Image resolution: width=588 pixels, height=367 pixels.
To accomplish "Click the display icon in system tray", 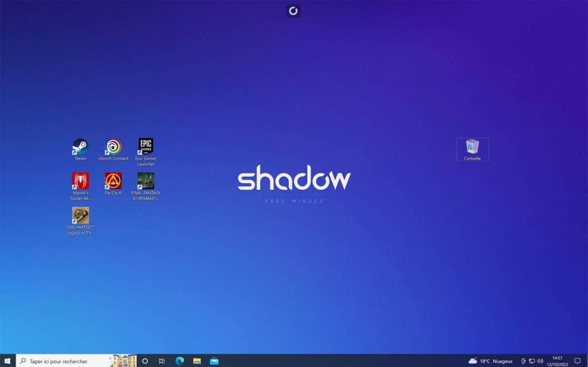I will click(532, 361).
